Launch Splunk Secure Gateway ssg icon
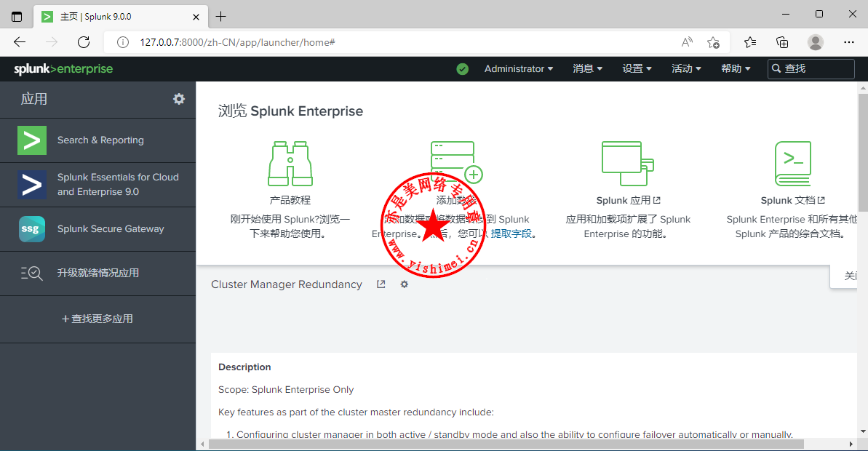 [x=31, y=228]
